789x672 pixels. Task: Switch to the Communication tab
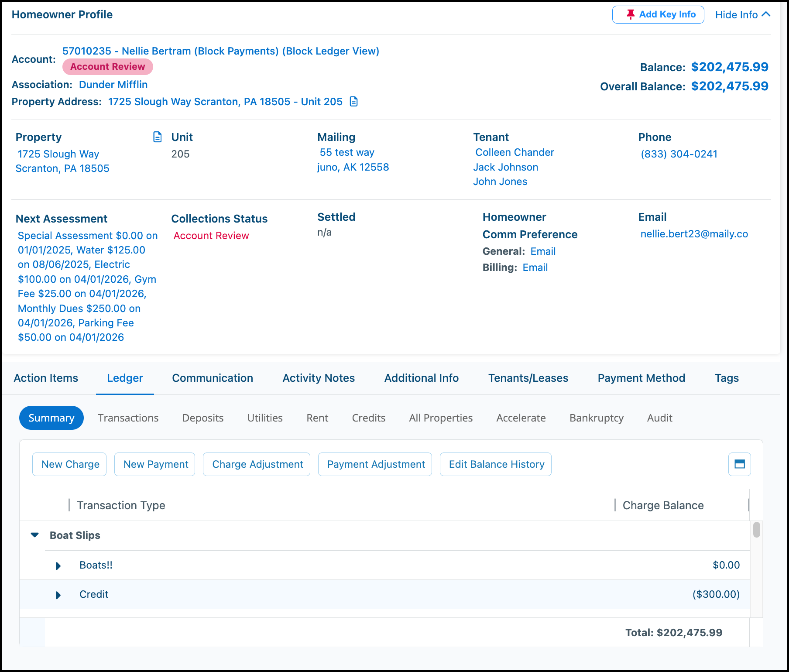coord(213,378)
